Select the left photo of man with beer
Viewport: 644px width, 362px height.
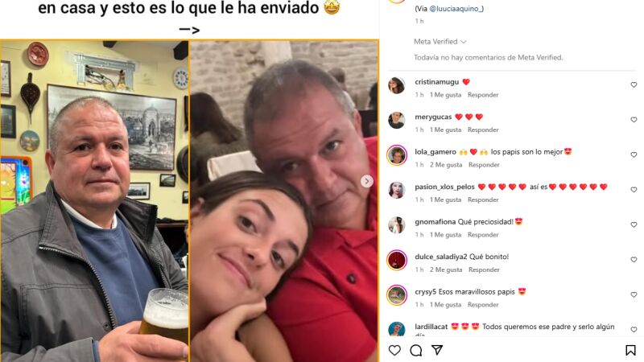(x=94, y=200)
